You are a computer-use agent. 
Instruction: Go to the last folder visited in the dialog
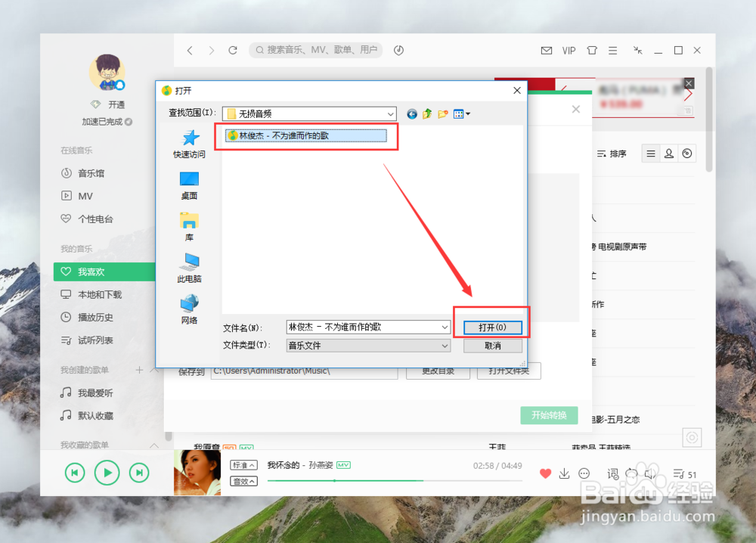click(x=412, y=113)
